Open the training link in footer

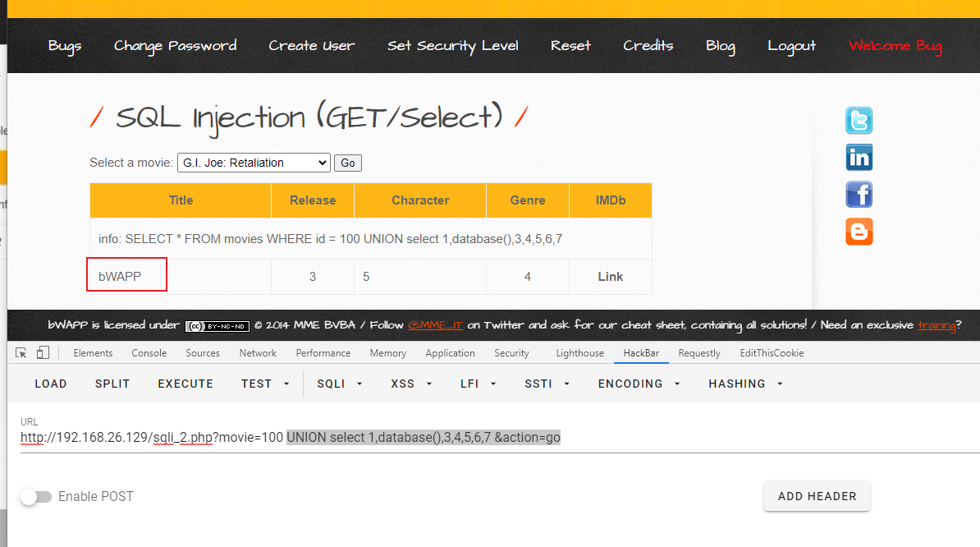pyautogui.click(x=936, y=325)
